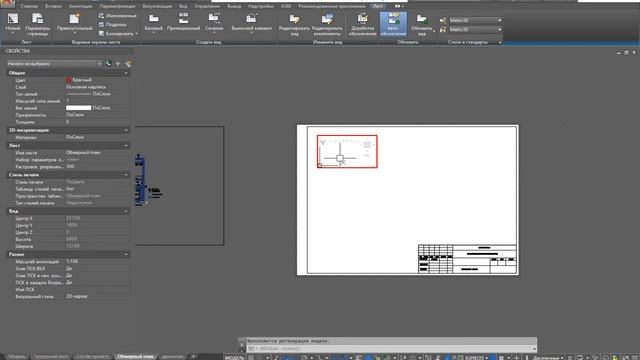640x360 pixels.
Task: Open the A360 ribbon tab
Action: tap(286, 6)
